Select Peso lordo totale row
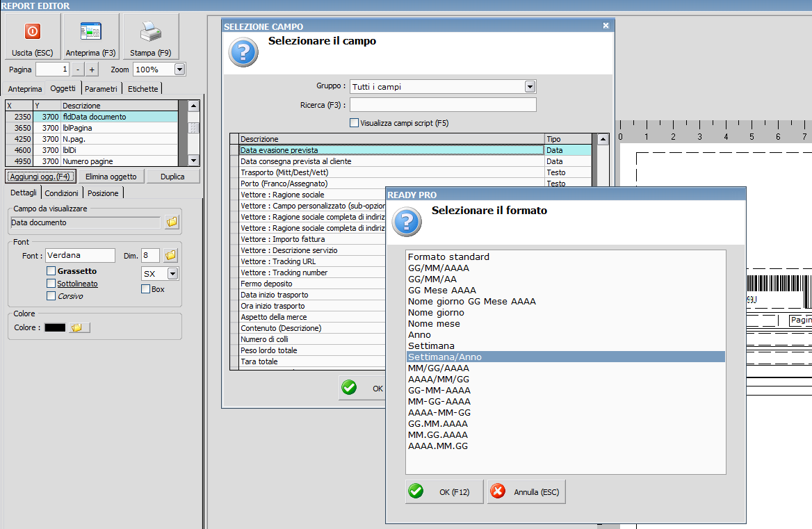Viewport: 812px width, 529px height. pos(308,350)
